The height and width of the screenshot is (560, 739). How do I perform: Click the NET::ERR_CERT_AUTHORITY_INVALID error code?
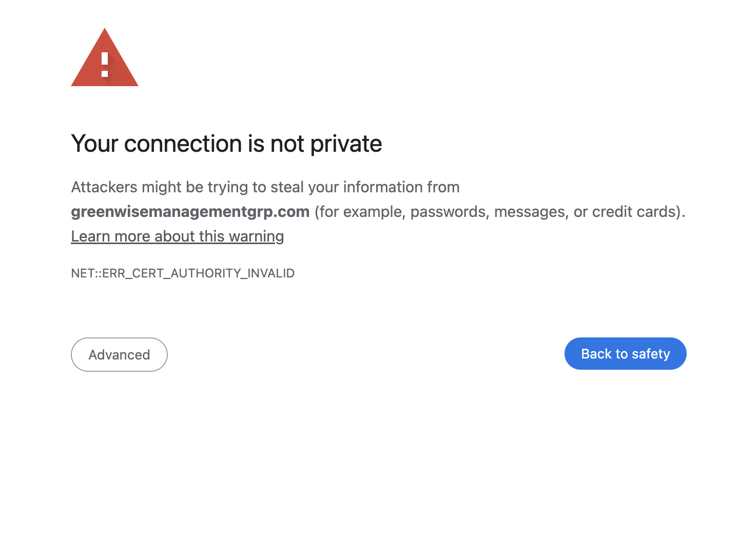(183, 273)
